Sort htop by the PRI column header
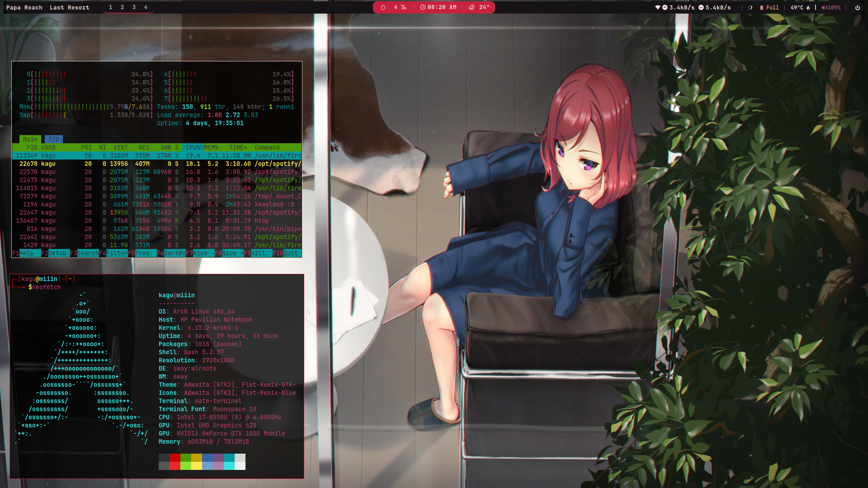 pos(86,147)
